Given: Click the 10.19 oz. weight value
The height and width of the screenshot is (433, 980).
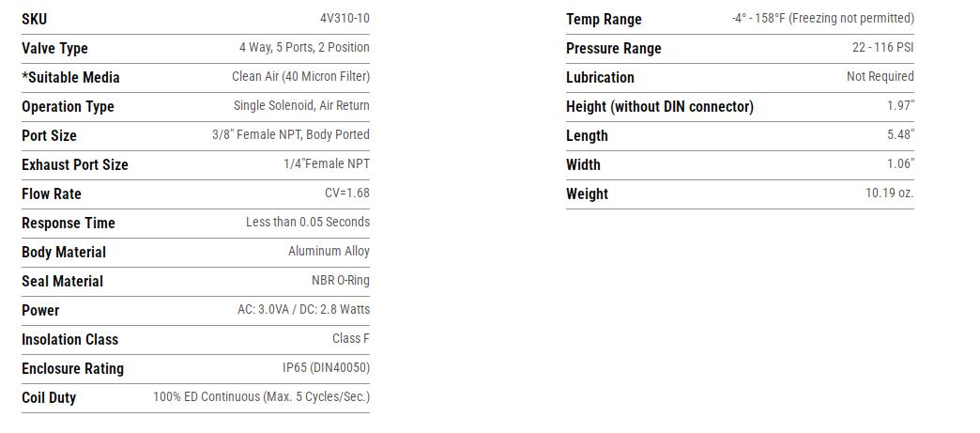Looking at the screenshot, I should point(889,193).
